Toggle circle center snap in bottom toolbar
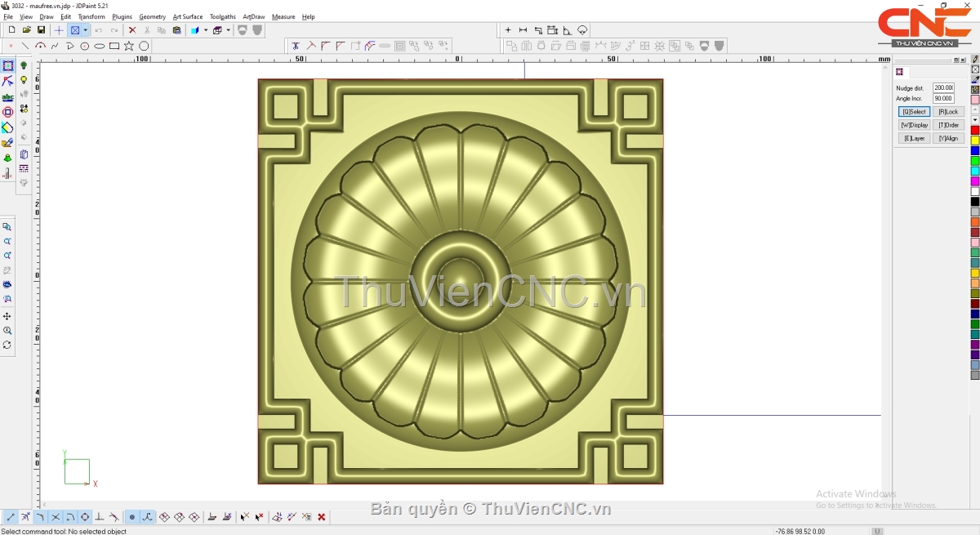980x535 pixels. tap(85, 517)
